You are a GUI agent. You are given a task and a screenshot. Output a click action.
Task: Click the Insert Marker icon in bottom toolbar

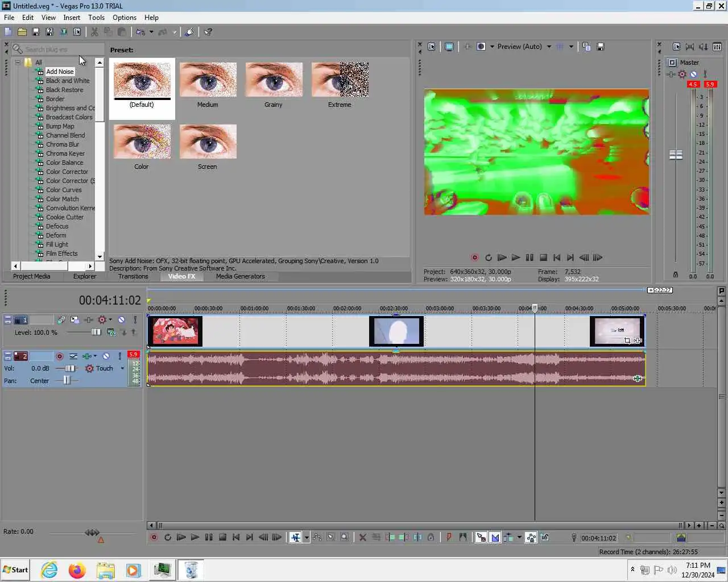(449, 537)
